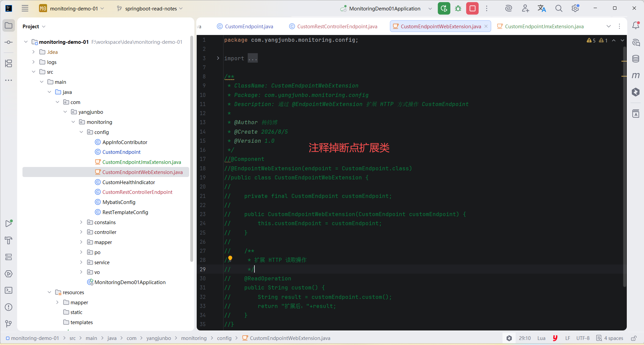The height and width of the screenshot is (345, 644).
Task: Select the templates folder
Action: click(81, 322)
